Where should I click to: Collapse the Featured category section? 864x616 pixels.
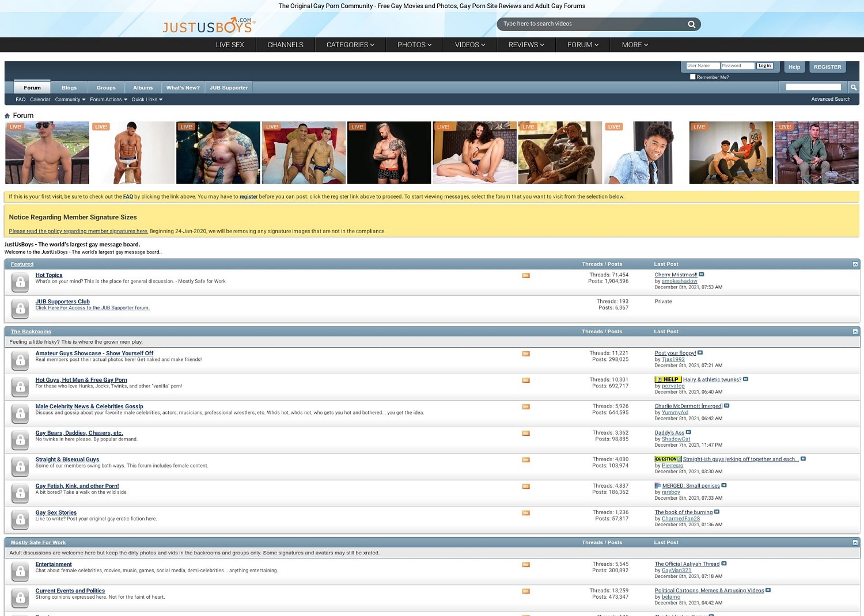tap(855, 264)
